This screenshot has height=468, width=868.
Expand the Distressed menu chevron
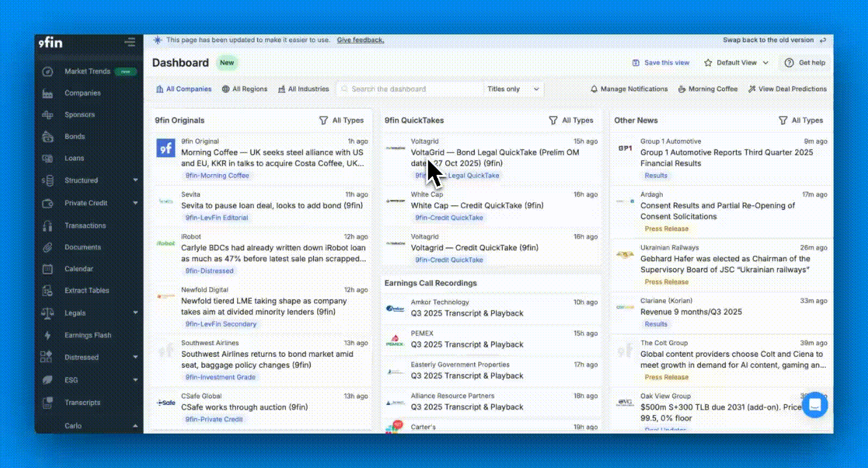pos(135,357)
